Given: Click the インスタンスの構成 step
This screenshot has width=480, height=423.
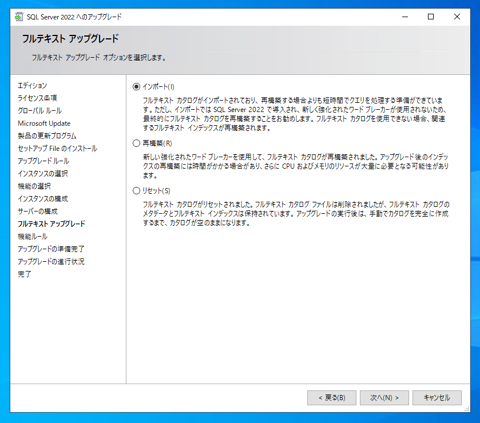Looking at the screenshot, I should click(43, 199).
